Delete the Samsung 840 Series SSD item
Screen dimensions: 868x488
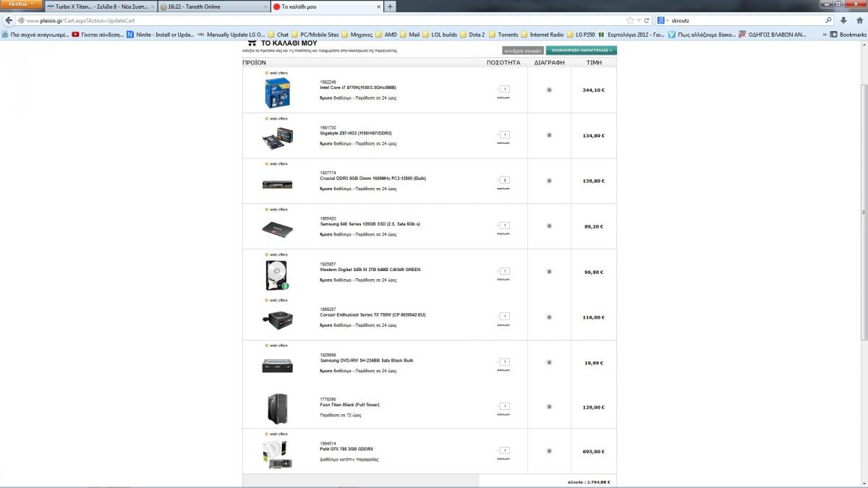pyautogui.click(x=549, y=226)
